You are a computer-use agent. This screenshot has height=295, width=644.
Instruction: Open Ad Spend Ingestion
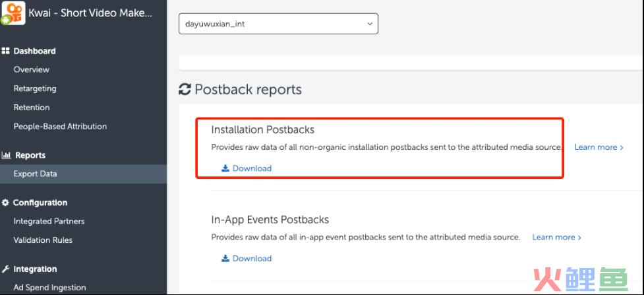(49, 288)
